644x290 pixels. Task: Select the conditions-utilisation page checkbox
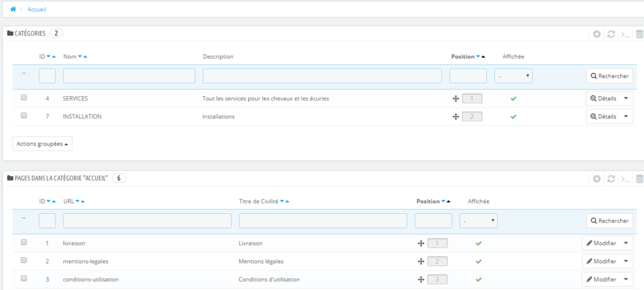(x=24, y=278)
